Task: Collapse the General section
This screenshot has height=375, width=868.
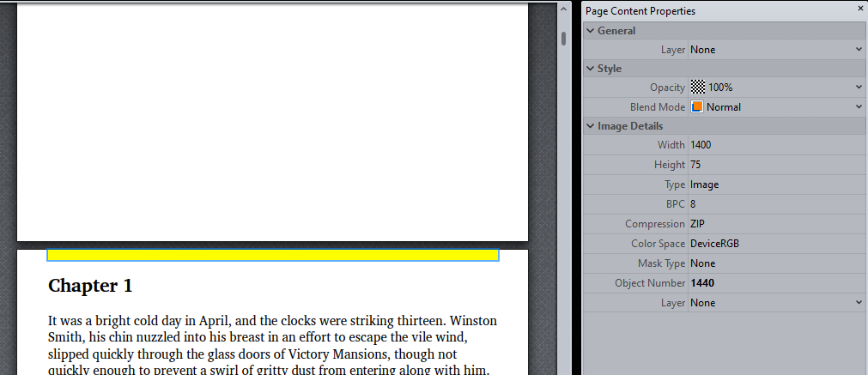Action: [x=591, y=31]
